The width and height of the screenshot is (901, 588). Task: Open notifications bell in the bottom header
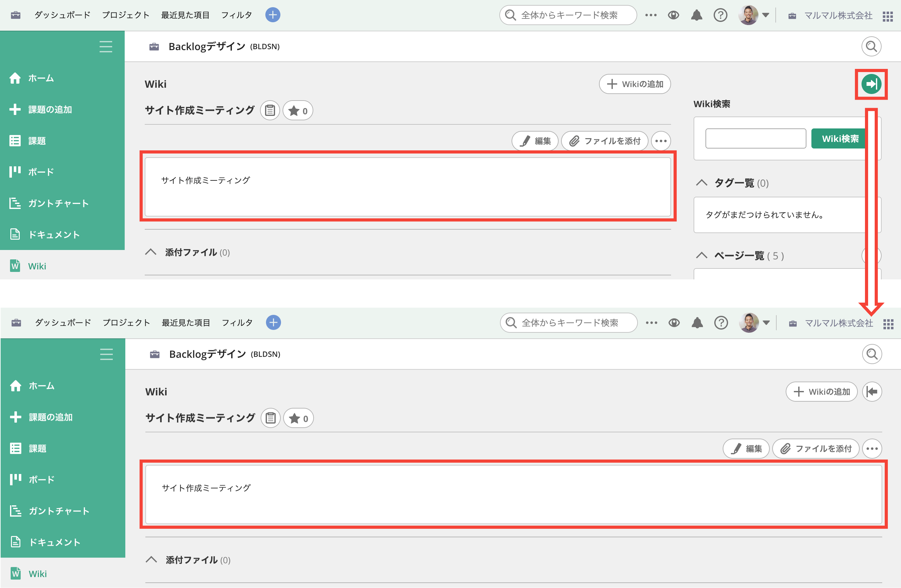697,323
